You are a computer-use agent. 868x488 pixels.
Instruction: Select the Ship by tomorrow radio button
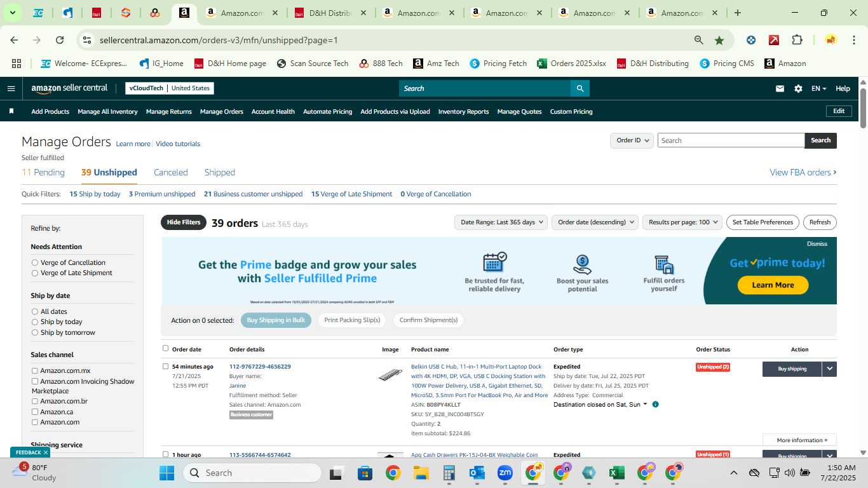coord(35,332)
